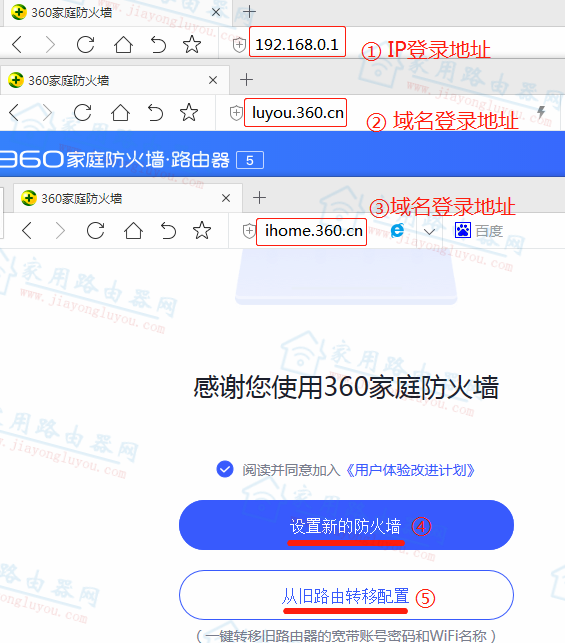Expand the dropdown chevron beside the IE icon
This screenshot has width=565, height=643.
[x=429, y=232]
